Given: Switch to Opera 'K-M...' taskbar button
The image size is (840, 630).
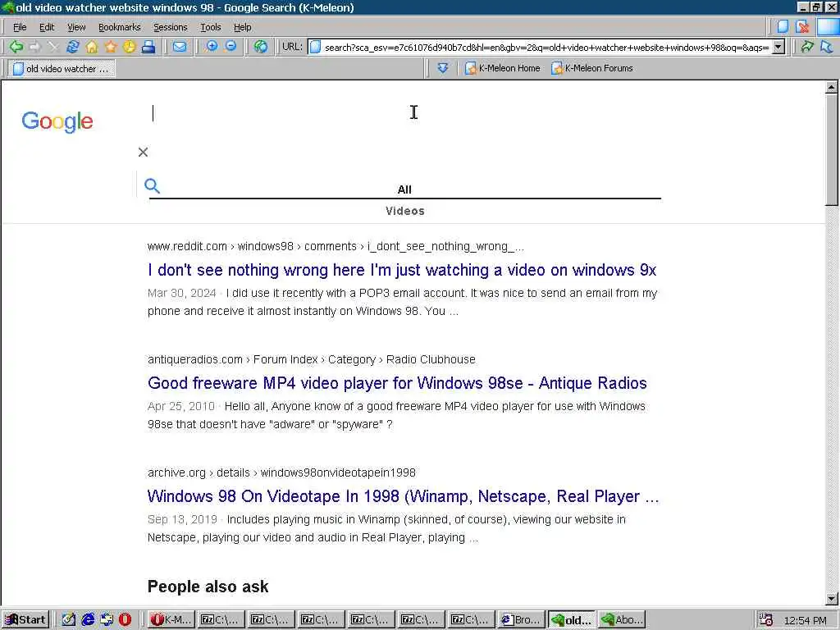Looking at the screenshot, I should coord(171,619).
